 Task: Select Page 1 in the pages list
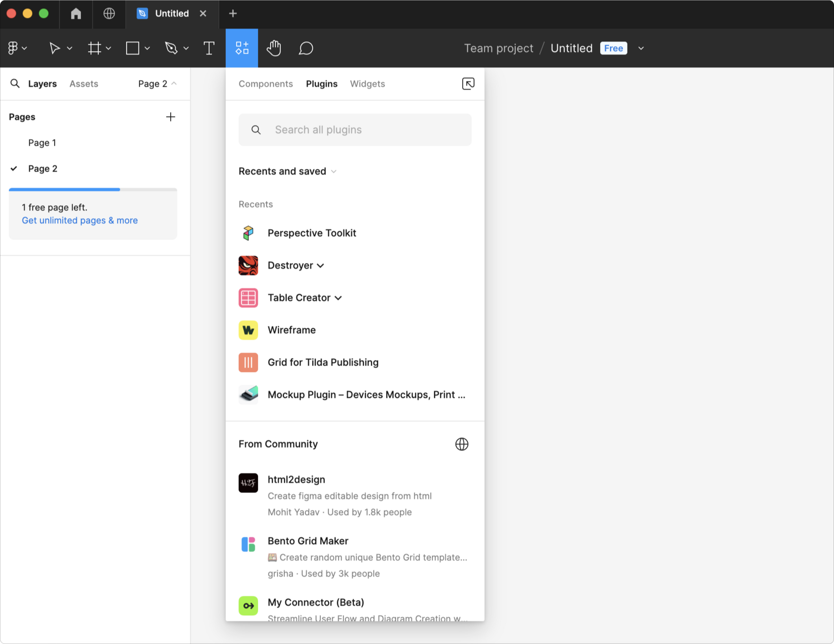click(x=42, y=143)
